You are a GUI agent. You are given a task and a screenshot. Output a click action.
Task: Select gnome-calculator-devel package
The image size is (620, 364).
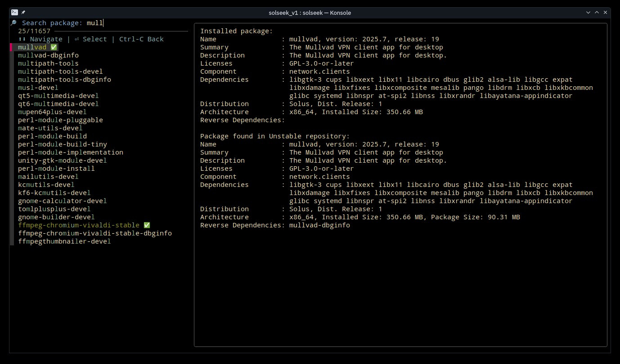(62, 201)
